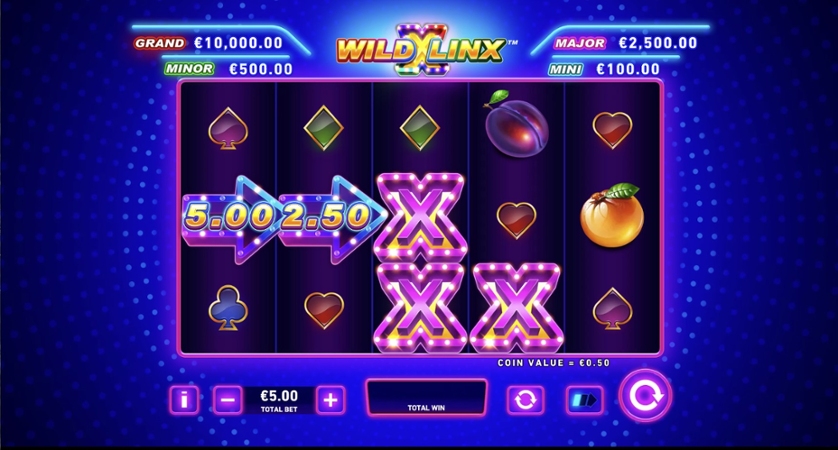This screenshot has width=838, height=450.
Task: Start a spin with the round spin button
Action: coord(645,396)
